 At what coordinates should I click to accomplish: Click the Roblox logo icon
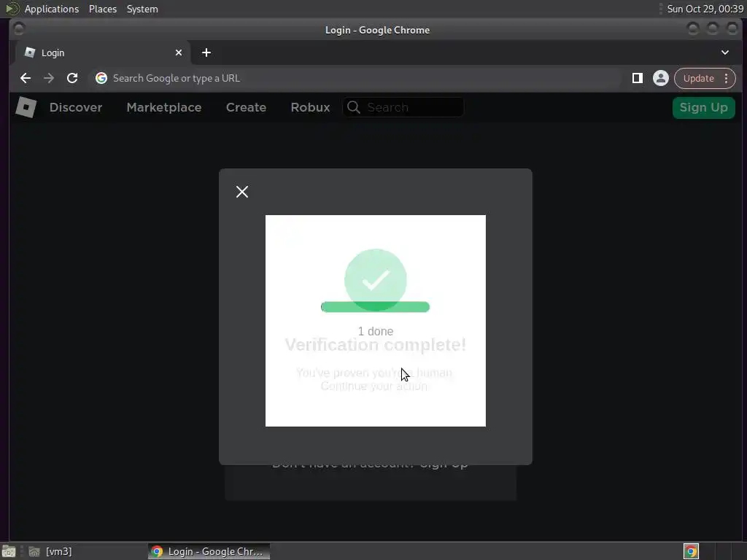(x=26, y=107)
